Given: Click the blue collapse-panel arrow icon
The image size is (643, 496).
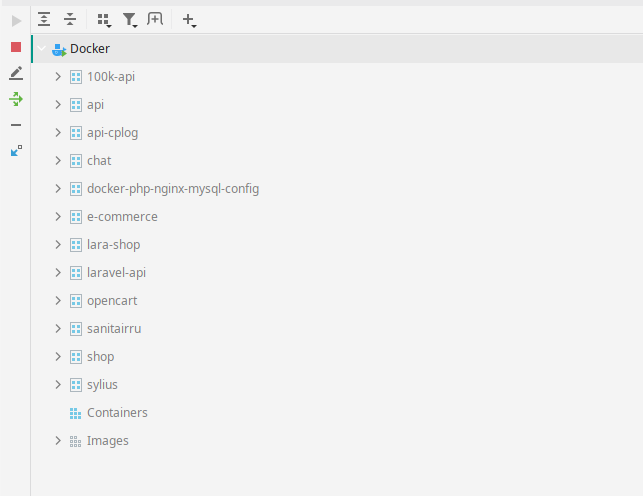Looking at the screenshot, I should tap(16, 150).
